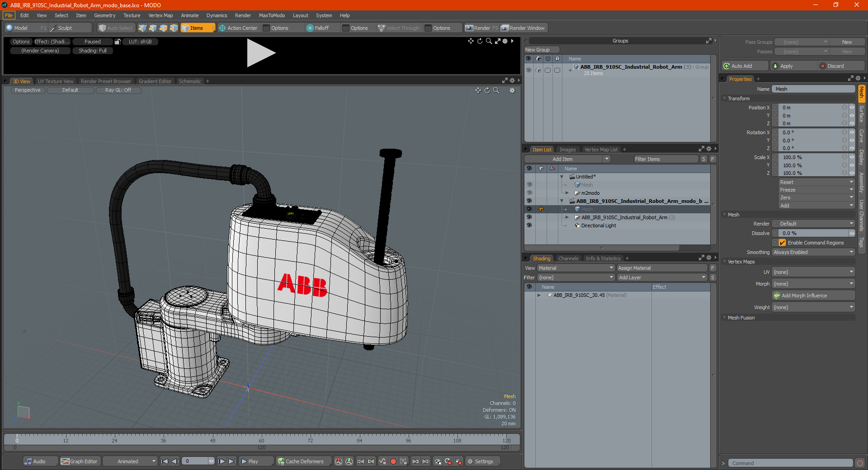Toggle Enable Command Regions checkbox
Image resolution: width=868 pixels, height=470 pixels.
point(782,243)
